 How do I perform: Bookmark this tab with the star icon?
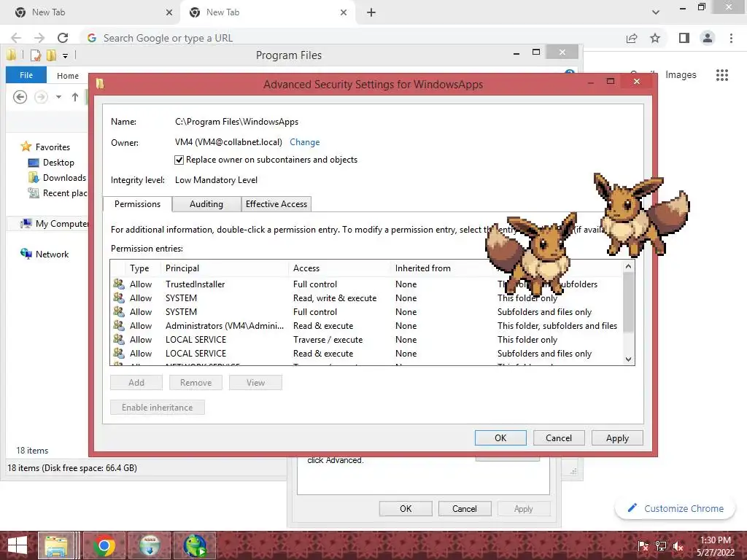point(655,38)
